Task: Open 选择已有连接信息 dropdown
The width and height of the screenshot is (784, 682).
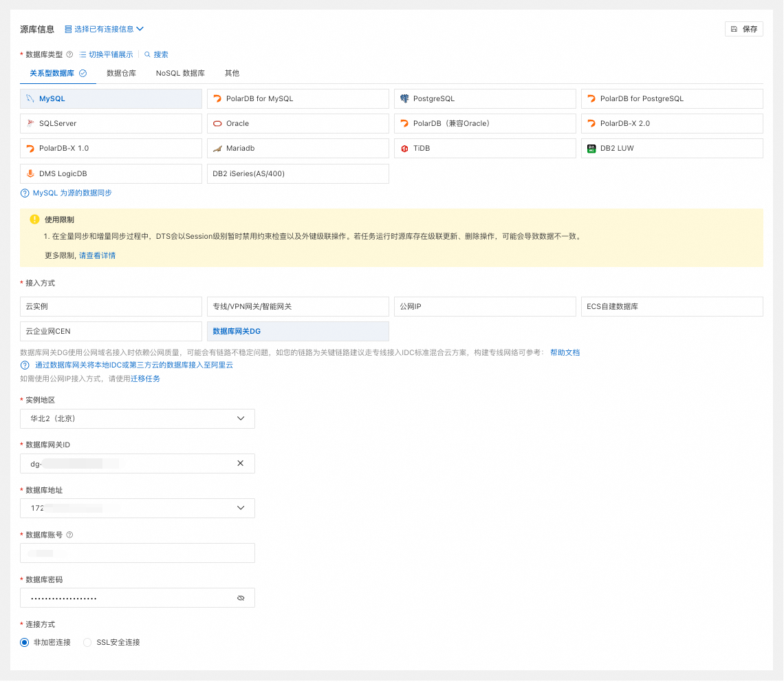Action: click(104, 29)
